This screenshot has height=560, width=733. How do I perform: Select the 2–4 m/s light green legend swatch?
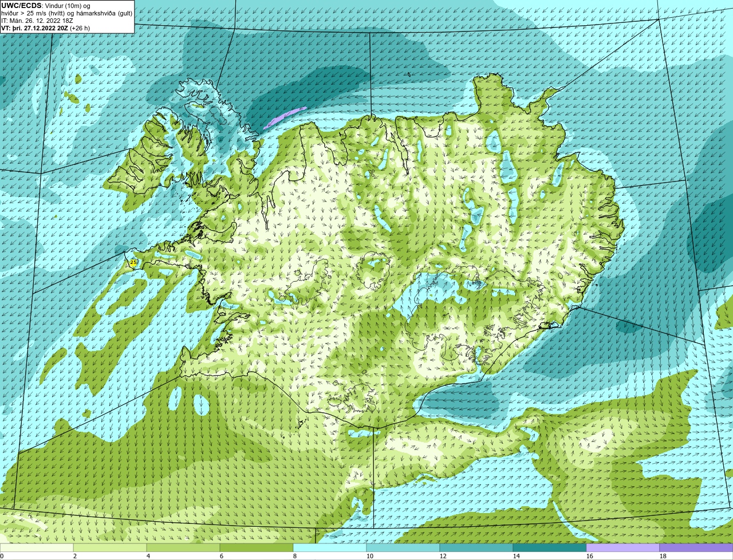tap(110, 547)
